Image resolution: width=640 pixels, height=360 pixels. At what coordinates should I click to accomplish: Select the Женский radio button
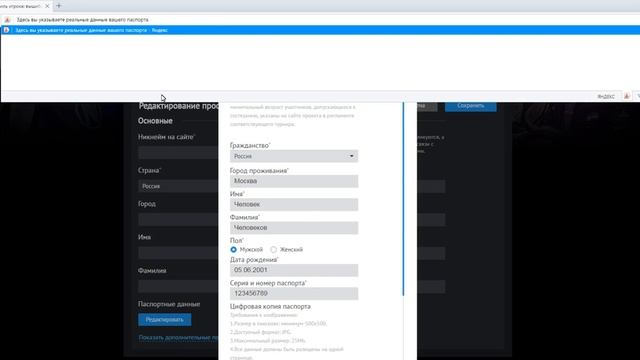pyautogui.click(x=273, y=249)
